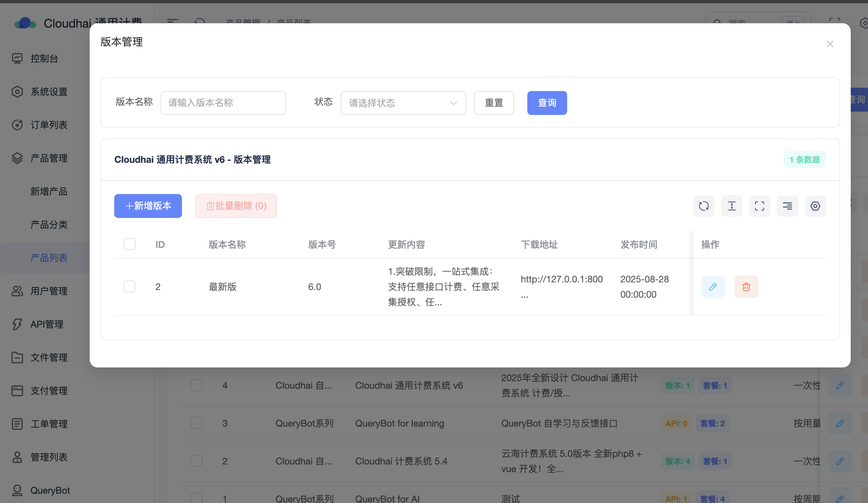Viewport: 868px width, 503px height.
Task: Edit the QueryBot for learning product
Action: click(839, 423)
